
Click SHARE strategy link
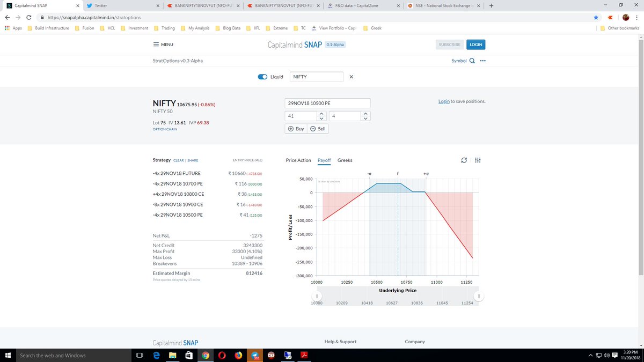click(x=193, y=160)
